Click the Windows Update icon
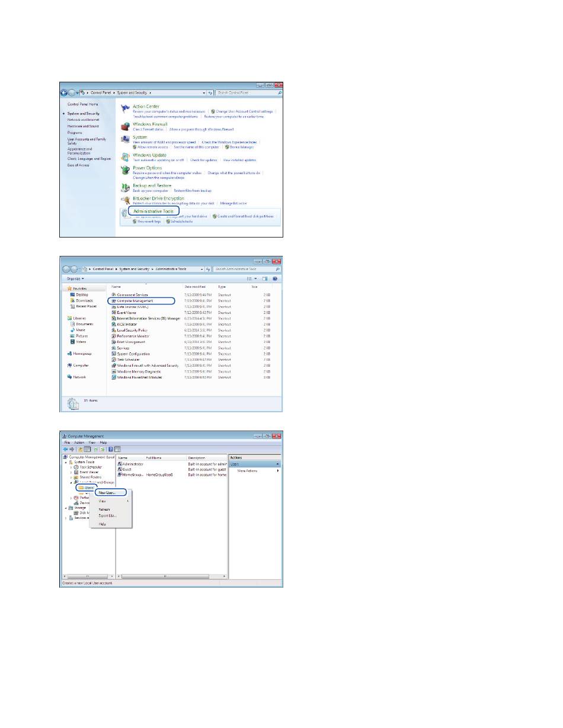Image resolution: width=563 pixels, height=728 pixels. (x=125, y=157)
